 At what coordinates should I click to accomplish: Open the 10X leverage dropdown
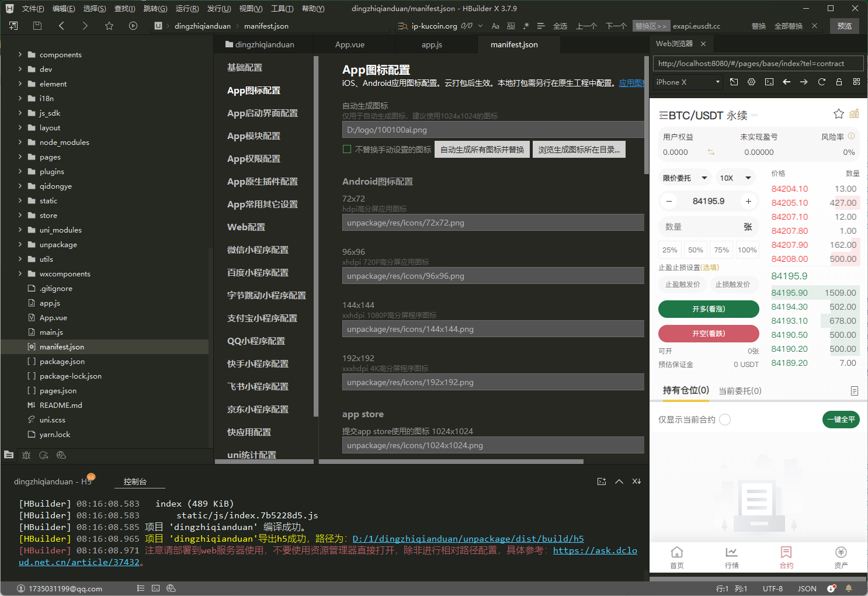point(735,178)
